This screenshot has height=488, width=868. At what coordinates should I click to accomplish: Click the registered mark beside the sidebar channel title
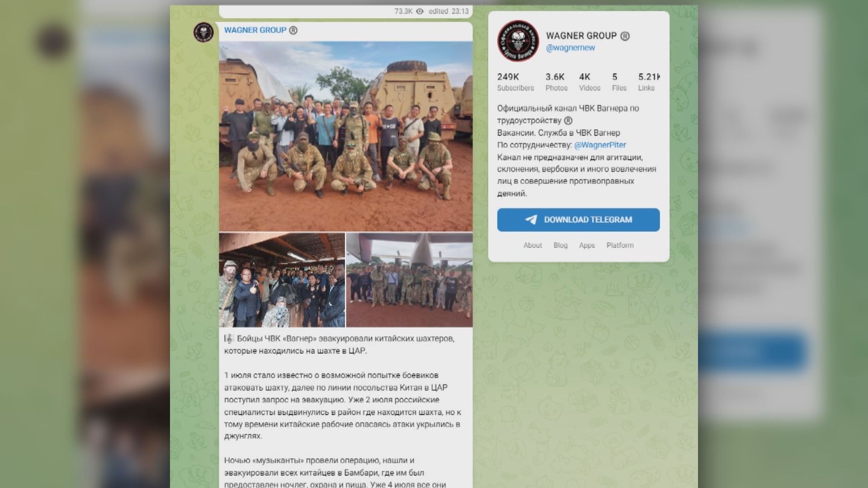pos(625,36)
